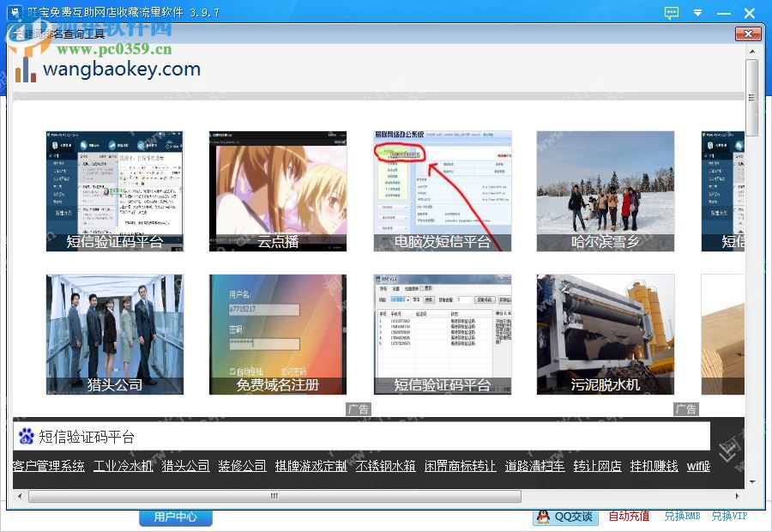Click the horizontal scrollbar left arrow
This screenshot has height=532, width=772.
pyautogui.click(x=20, y=496)
